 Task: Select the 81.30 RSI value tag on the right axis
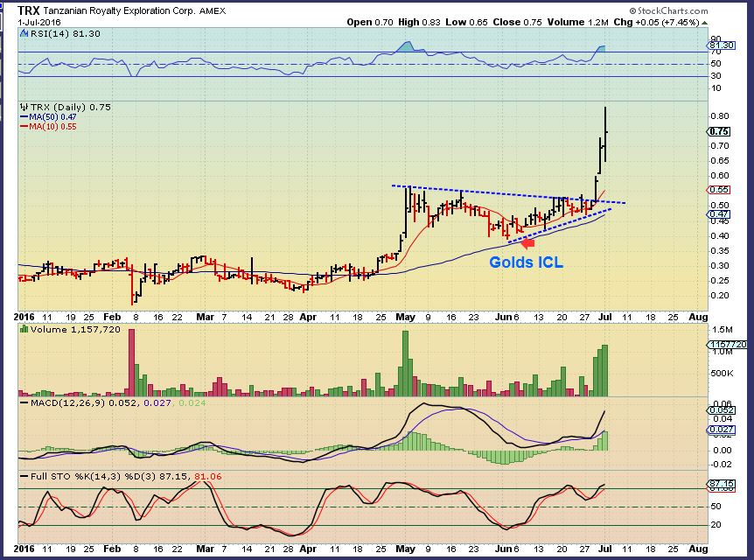pos(722,45)
